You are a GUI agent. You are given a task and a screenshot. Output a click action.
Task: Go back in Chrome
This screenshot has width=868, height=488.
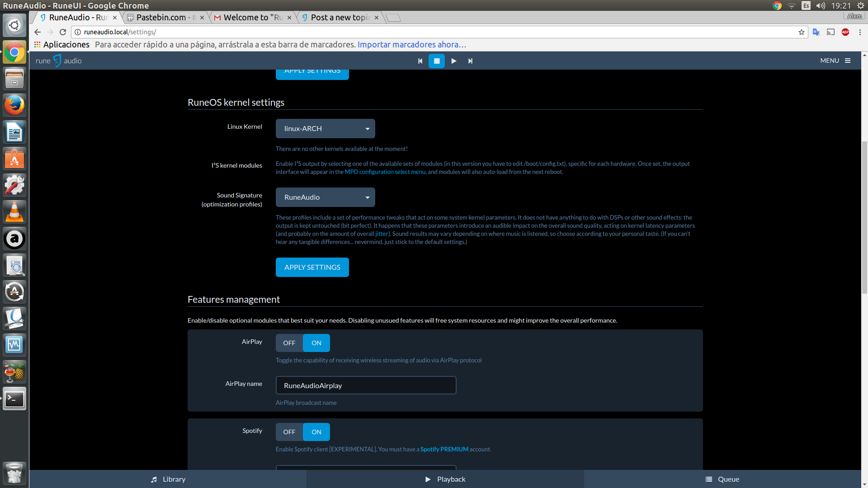(x=38, y=32)
